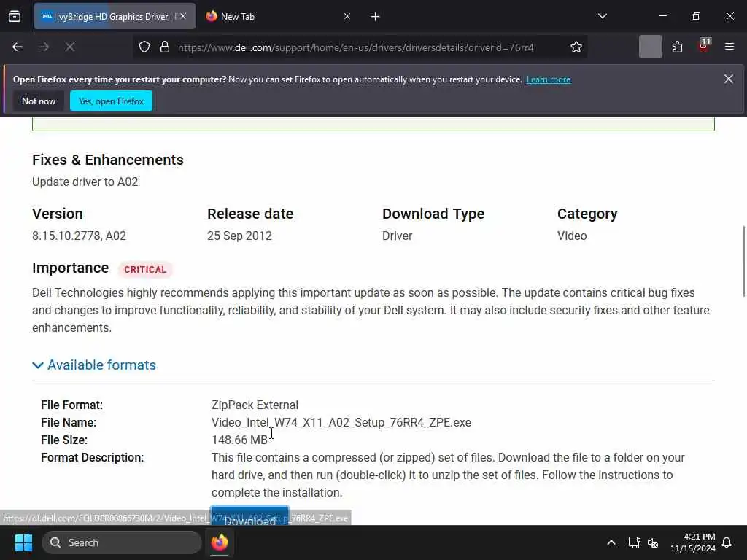Screen dimensions: 747x560
Task: Click the gray toolbar account button
Action: [x=650, y=47]
